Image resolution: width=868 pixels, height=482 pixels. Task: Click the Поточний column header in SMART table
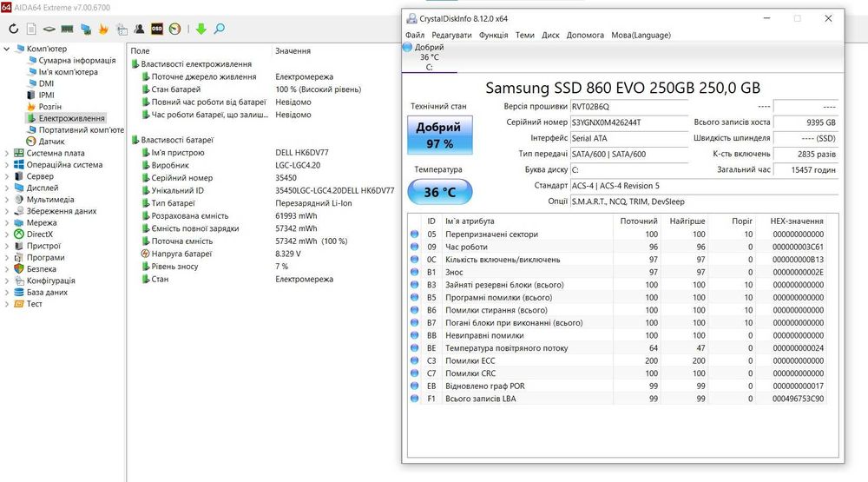click(x=638, y=221)
